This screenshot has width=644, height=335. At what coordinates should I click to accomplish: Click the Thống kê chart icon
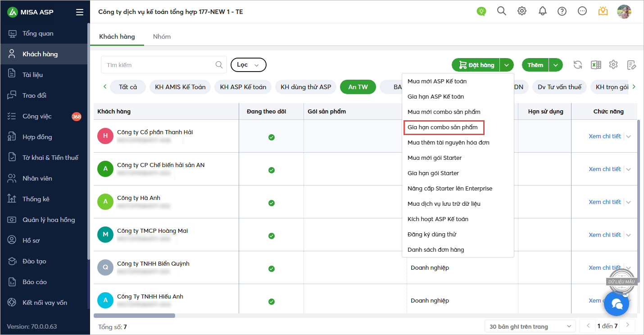[x=12, y=199]
